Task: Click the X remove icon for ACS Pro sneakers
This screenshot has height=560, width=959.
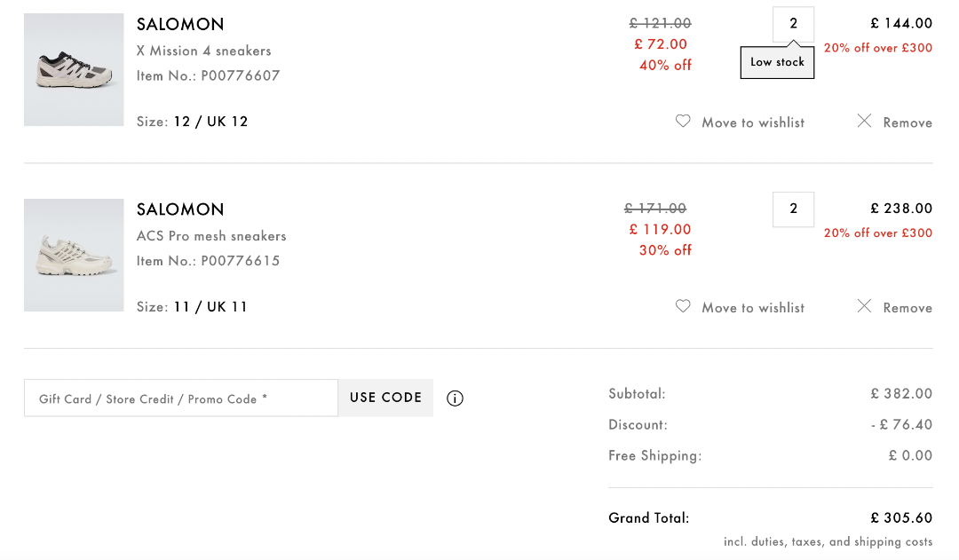Action: tap(864, 305)
